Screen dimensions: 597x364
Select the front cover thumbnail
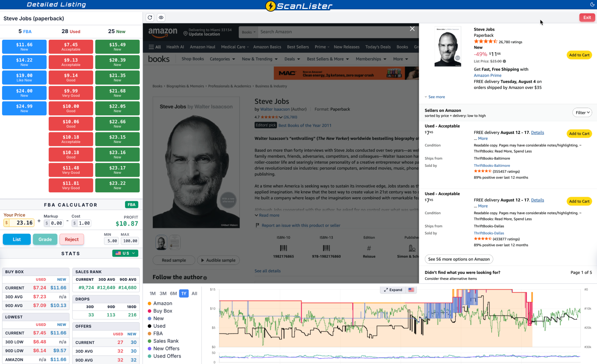161,242
